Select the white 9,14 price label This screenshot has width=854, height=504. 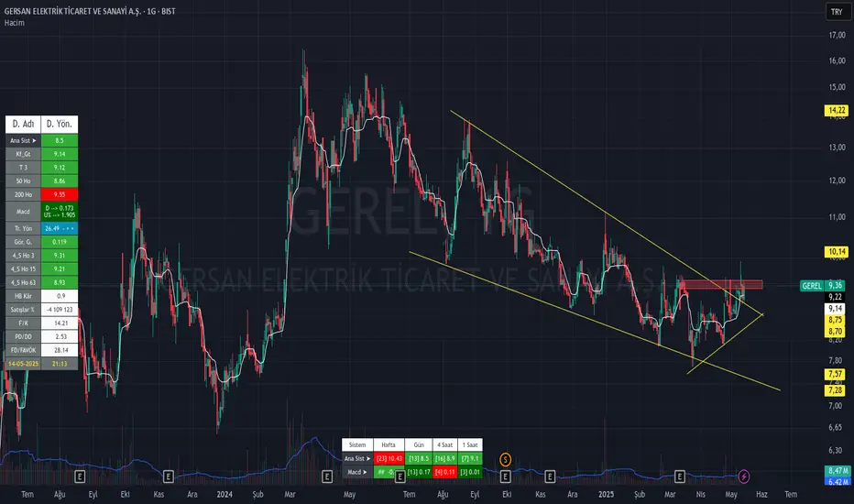pos(836,309)
